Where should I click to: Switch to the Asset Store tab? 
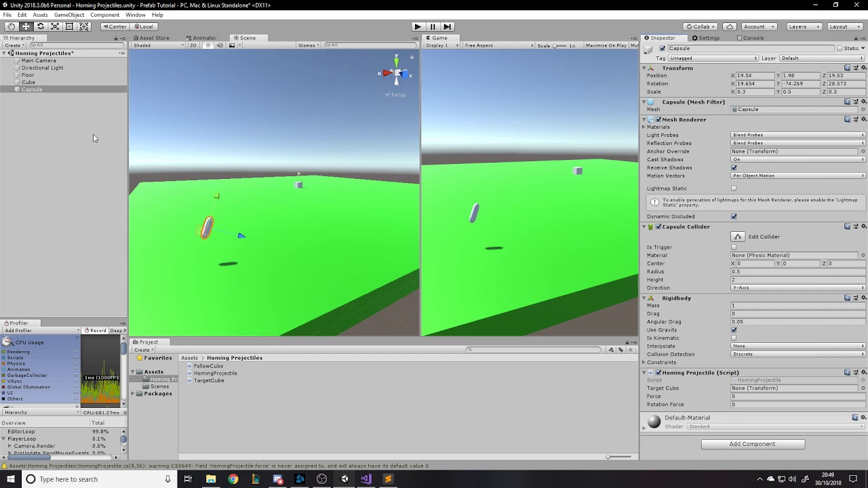pyautogui.click(x=154, y=38)
